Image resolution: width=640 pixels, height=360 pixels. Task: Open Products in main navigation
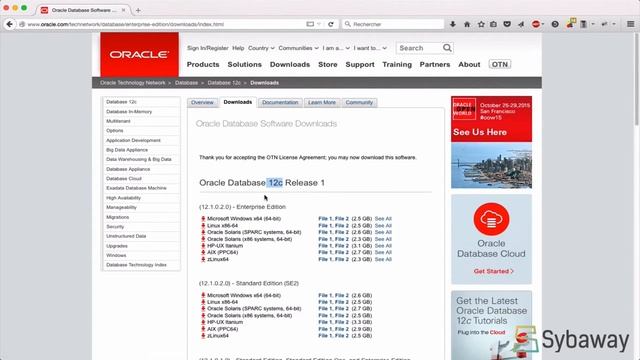pos(203,64)
